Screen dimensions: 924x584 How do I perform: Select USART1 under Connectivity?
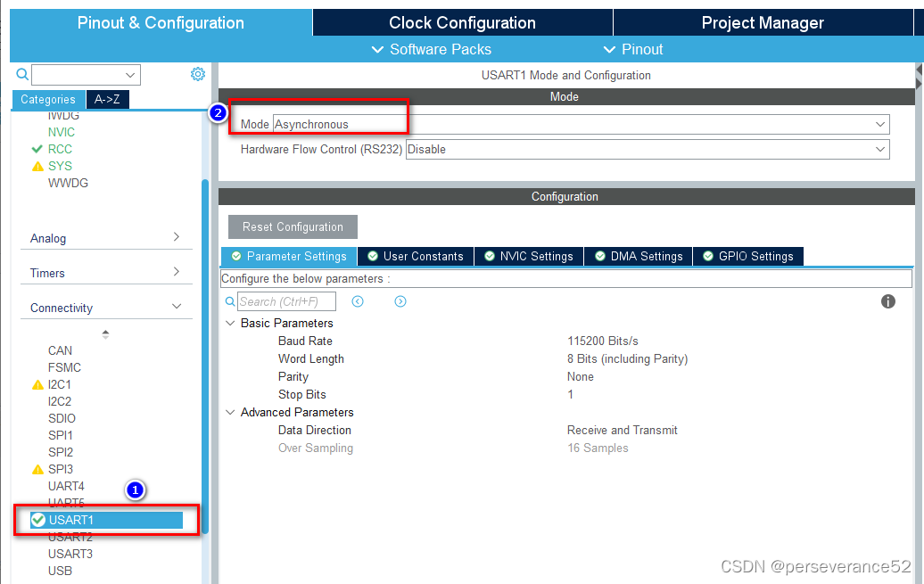(x=107, y=520)
